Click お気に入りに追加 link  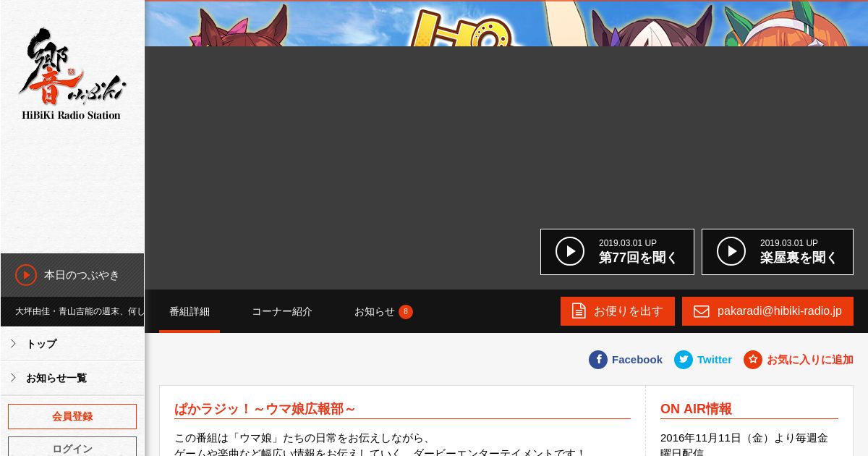click(810, 360)
